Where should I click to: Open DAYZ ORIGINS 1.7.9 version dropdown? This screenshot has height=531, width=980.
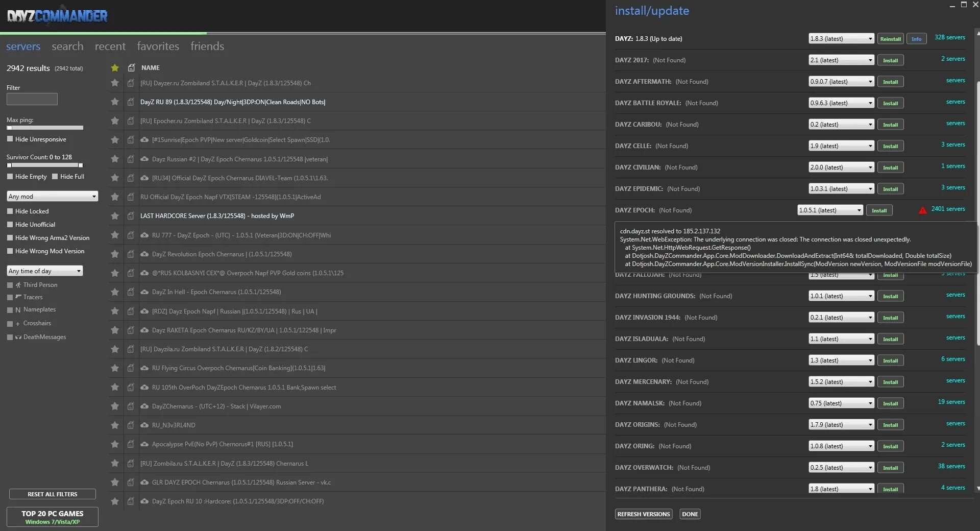pyautogui.click(x=841, y=424)
